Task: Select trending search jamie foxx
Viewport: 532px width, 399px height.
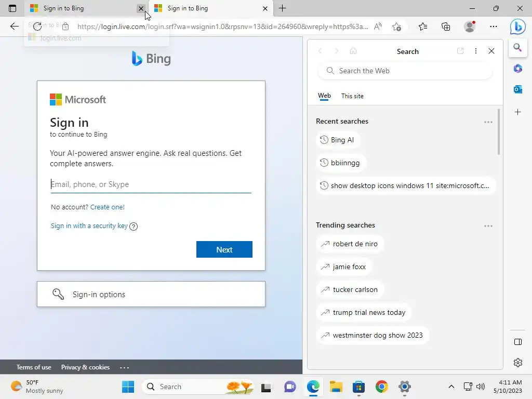Action: coord(344,267)
